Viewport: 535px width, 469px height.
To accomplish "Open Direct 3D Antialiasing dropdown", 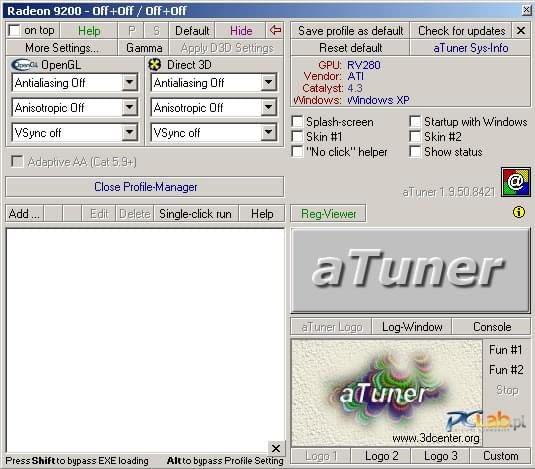I will pos(269,82).
